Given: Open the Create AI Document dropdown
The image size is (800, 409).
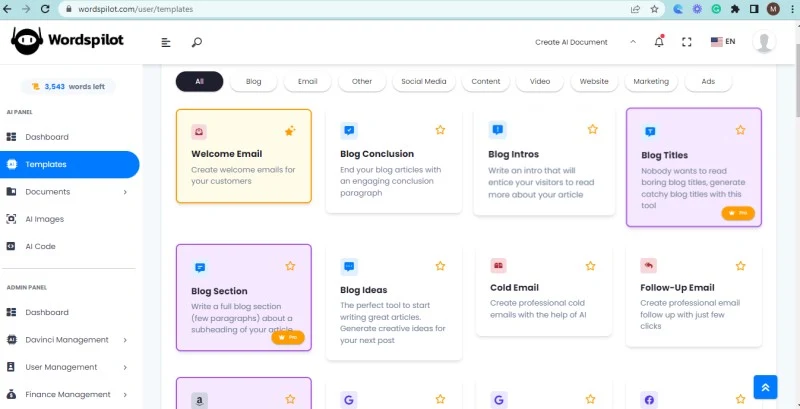Looking at the screenshot, I should pyautogui.click(x=585, y=42).
